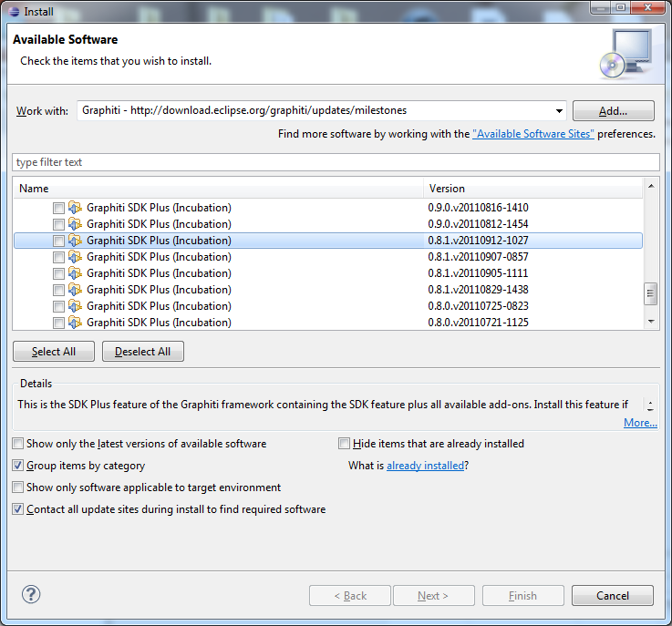Click feature icon for version 0.8.1.v20110905-1111
The height and width of the screenshot is (626, 672).
[x=75, y=273]
